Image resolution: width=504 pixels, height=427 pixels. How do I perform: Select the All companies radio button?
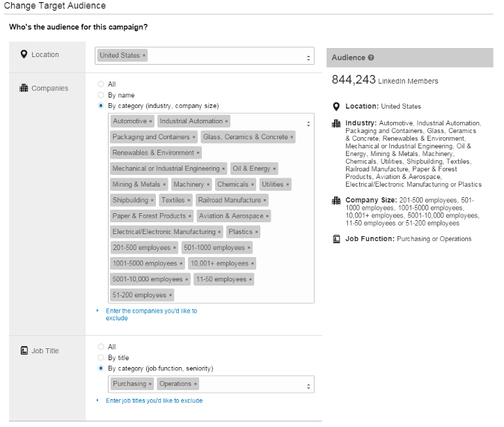pyautogui.click(x=101, y=84)
